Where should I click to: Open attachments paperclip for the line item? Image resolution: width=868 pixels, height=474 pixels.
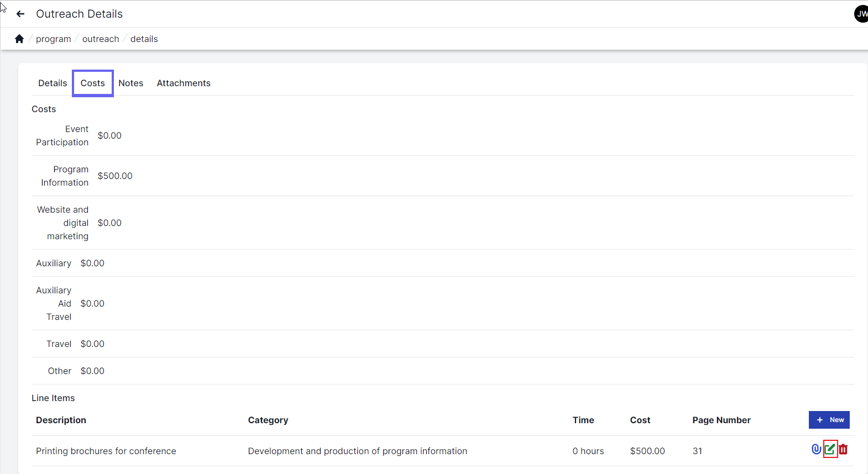816,449
